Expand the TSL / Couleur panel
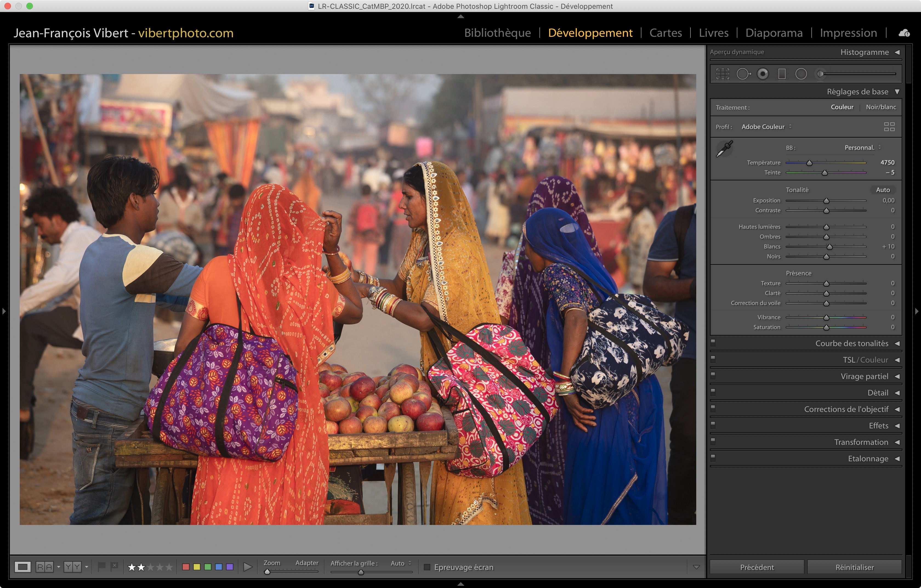This screenshot has width=921, height=588. point(865,360)
